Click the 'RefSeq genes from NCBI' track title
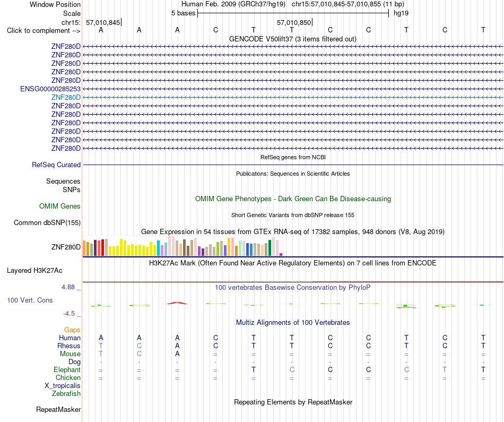The image size is (504, 422). tap(293, 157)
